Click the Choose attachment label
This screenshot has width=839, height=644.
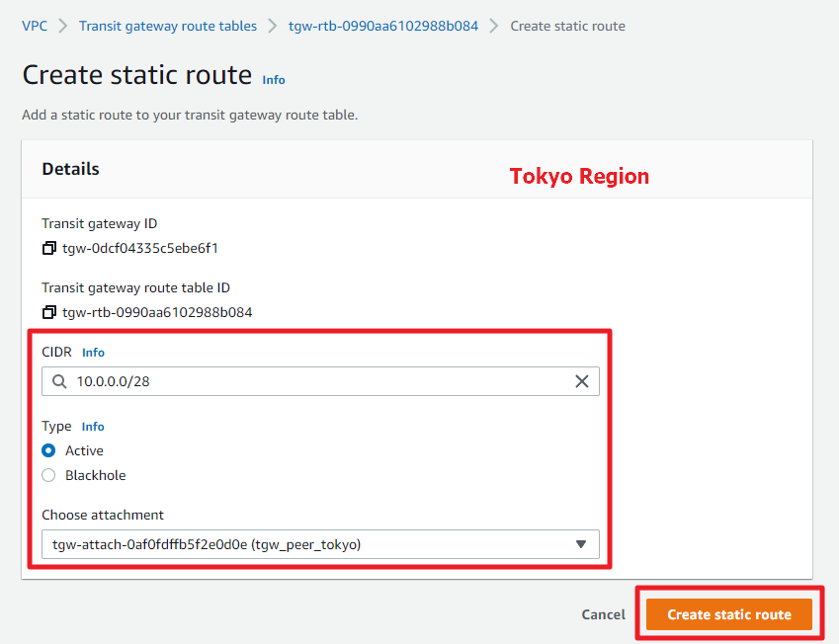tap(103, 515)
